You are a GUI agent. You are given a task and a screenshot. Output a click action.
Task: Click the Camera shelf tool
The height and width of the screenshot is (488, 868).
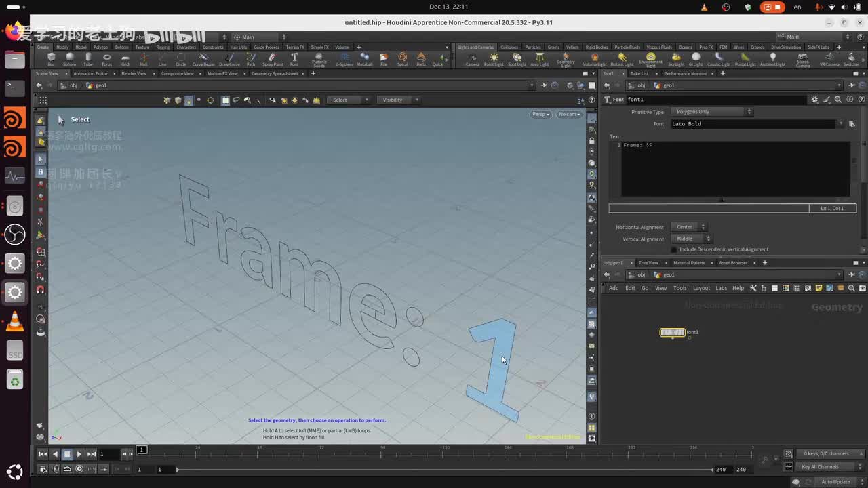(472, 60)
